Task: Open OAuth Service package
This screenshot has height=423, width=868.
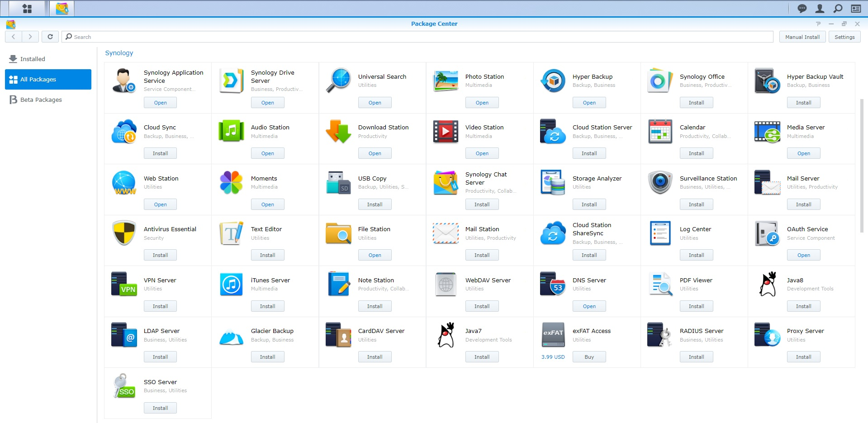Action: coord(804,255)
